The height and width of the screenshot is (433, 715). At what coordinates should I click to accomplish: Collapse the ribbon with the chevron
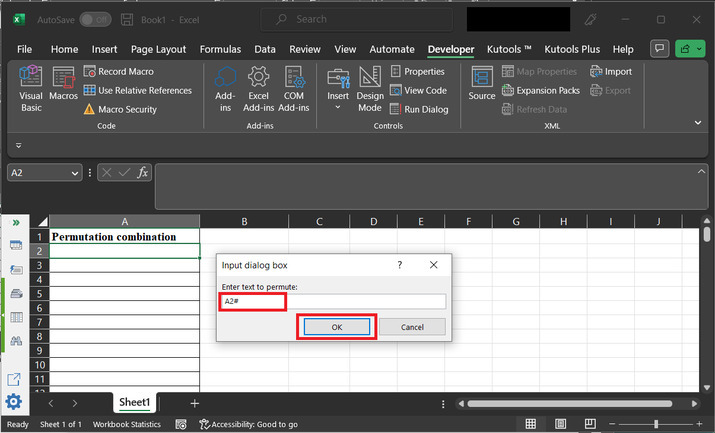[698, 121]
